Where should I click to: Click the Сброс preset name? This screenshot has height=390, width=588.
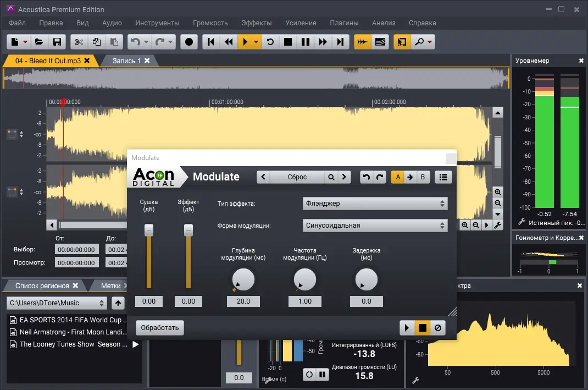(x=297, y=177)
